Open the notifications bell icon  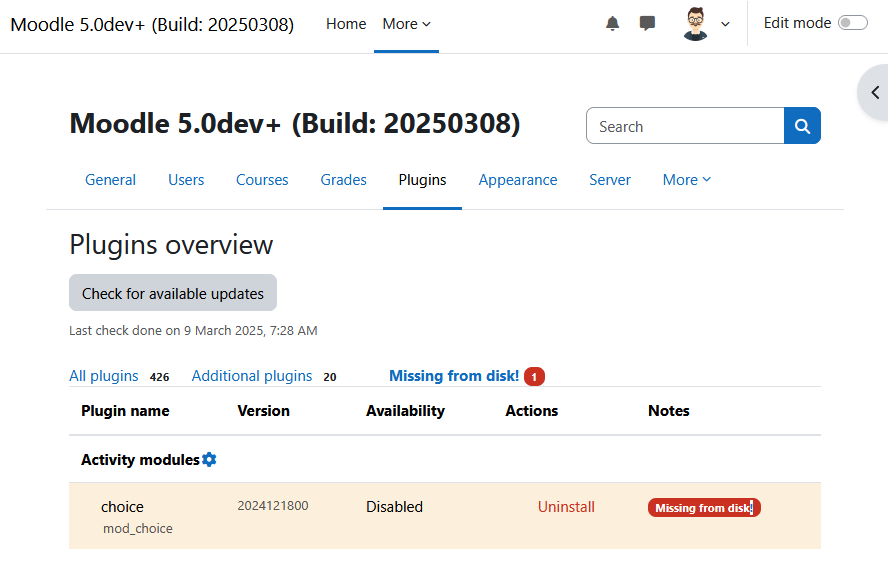click(612, 24)
